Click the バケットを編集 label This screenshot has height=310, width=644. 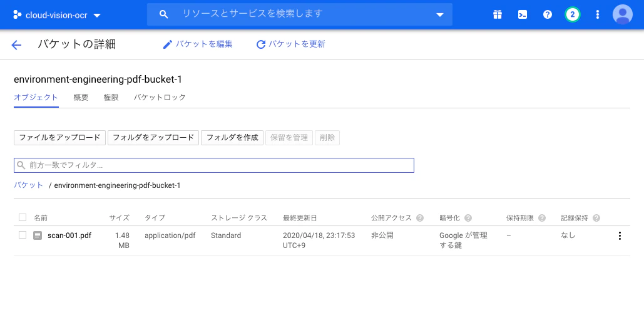(204, 44)
